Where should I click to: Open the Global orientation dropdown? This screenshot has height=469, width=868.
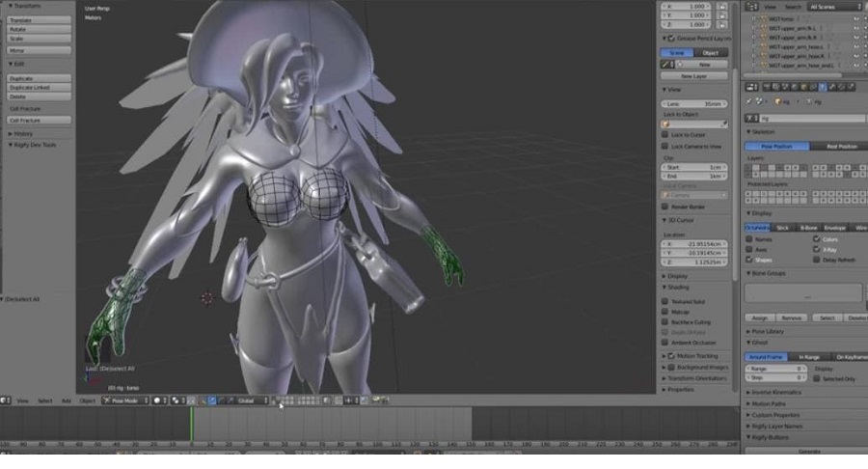[252, 400]
